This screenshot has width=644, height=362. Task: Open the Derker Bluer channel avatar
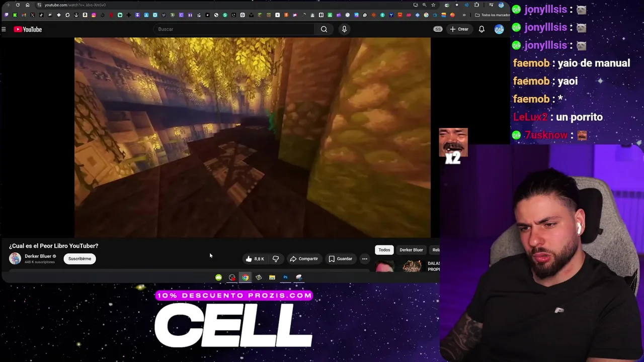coord(15,258)
